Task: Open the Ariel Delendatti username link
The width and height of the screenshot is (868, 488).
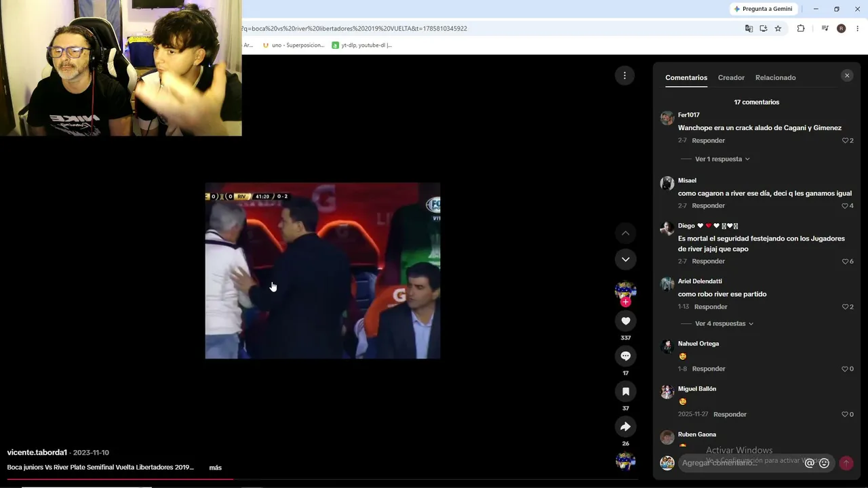Action: [x=700, y=281]
